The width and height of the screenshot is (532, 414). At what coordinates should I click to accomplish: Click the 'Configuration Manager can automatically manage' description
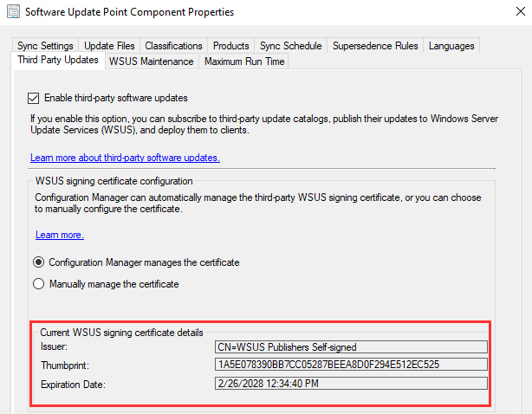258,203
